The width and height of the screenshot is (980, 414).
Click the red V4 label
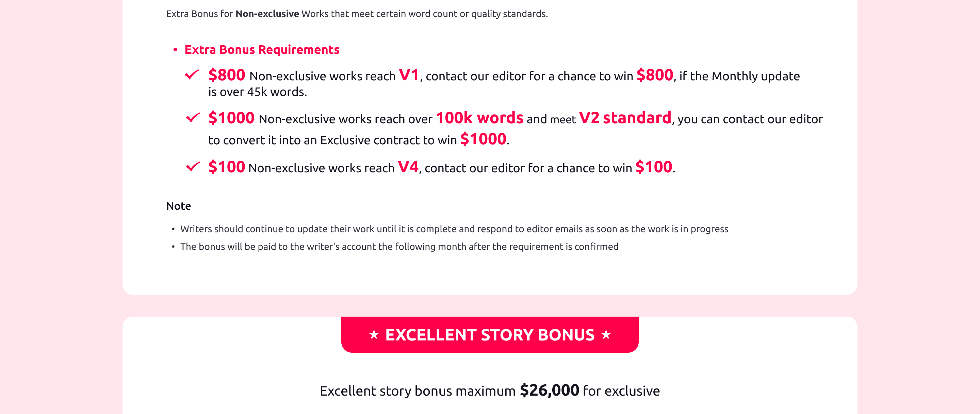408,167
